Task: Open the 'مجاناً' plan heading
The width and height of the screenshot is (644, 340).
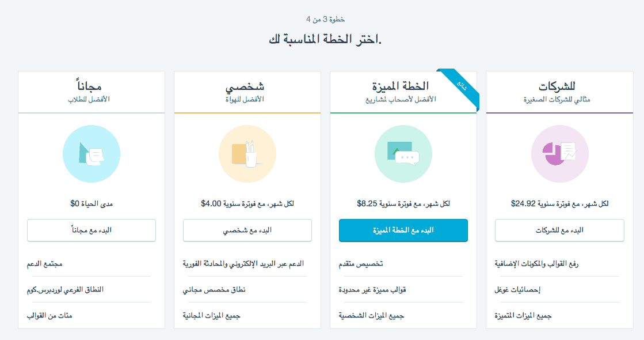Action: click(x=89, y=86)
